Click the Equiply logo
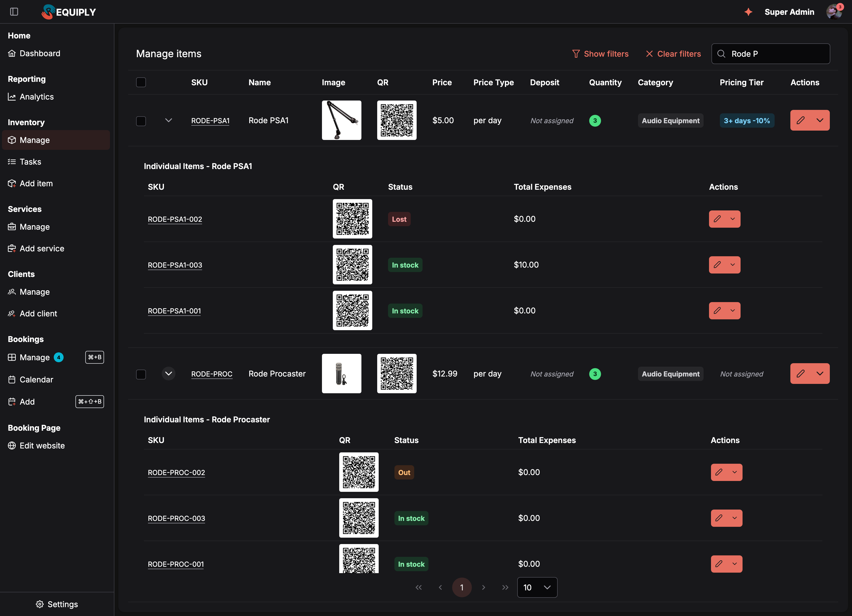852x616 pixels. pyautogui.click(x=69, y=12)
